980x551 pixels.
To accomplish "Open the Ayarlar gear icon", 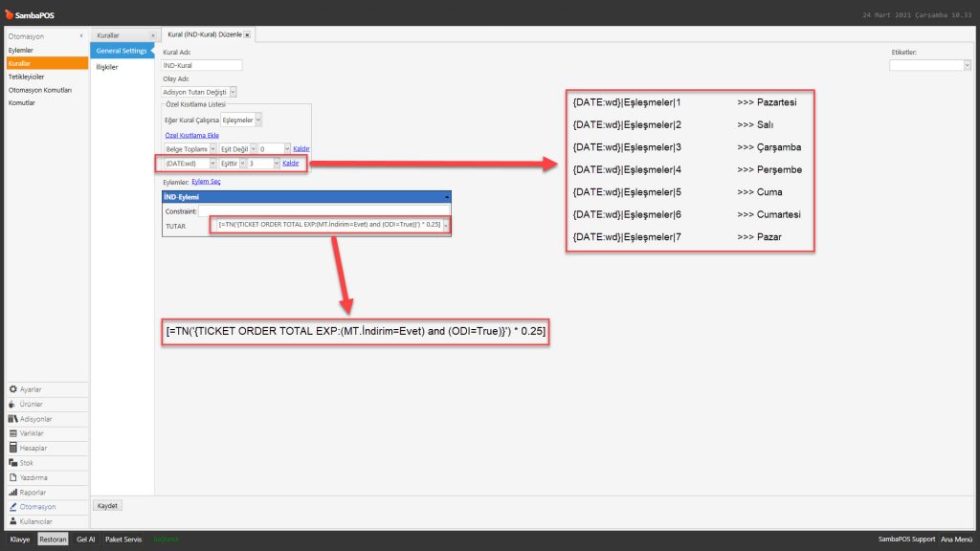I will (x=13, y=389).
